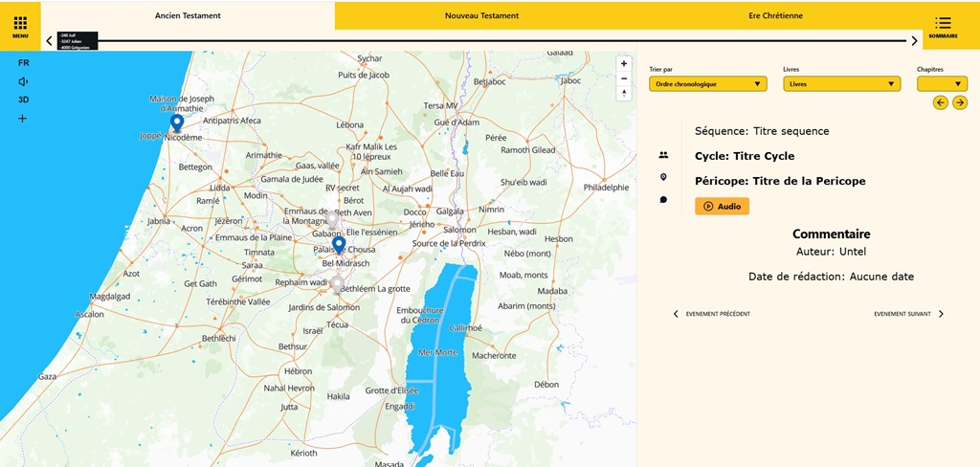
Task: Zoom in on the map
Action: [x=624, y=63]
